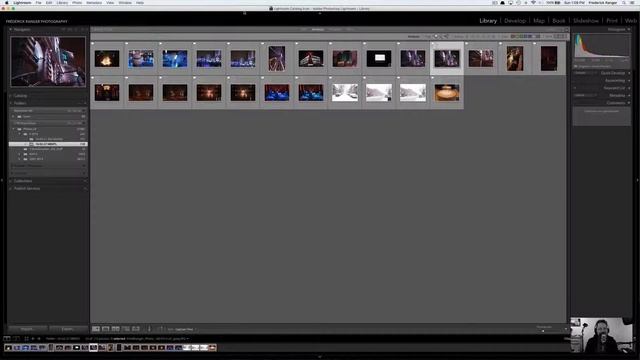
Task: Collapse the Navigator panel
Action: [11, 29]
